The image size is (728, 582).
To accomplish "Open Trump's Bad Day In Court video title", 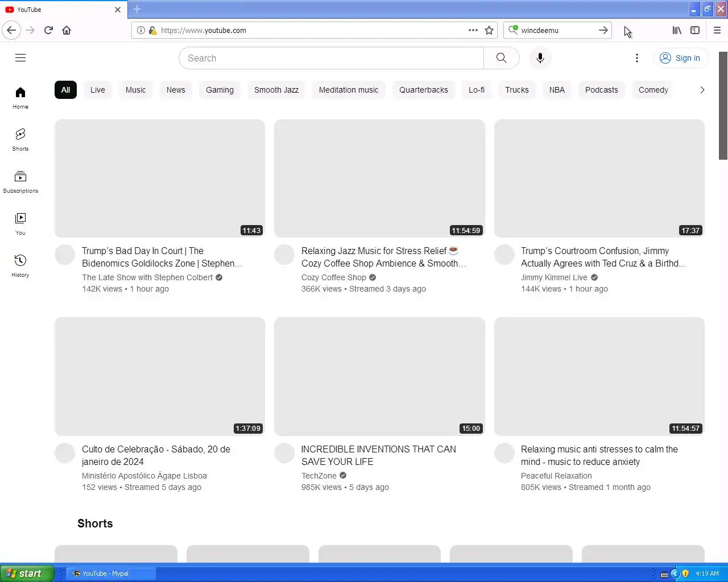I will tap(162, 257).
